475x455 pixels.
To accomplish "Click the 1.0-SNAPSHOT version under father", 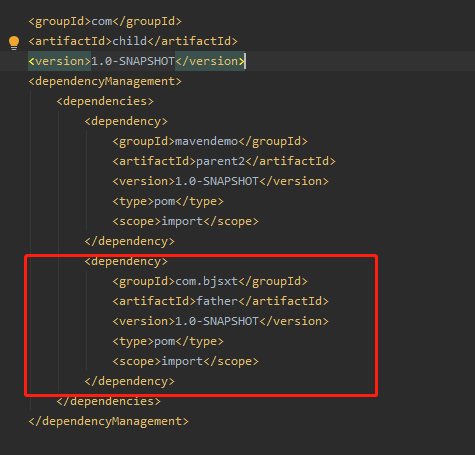I will [217, 321].
